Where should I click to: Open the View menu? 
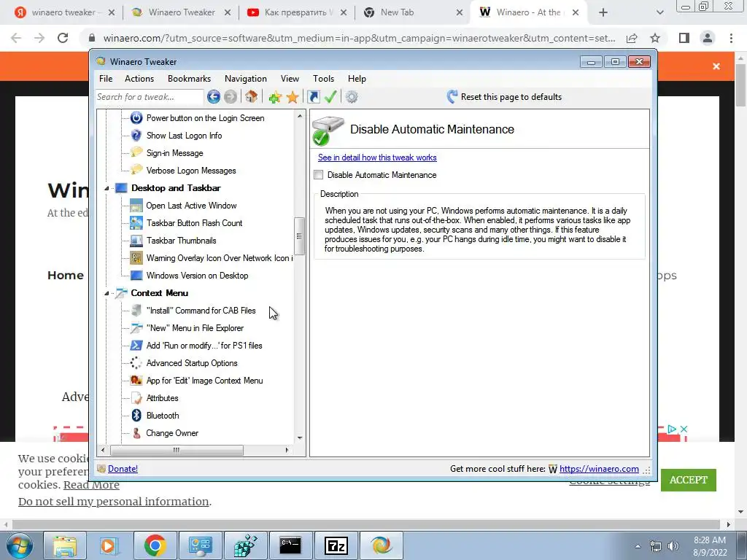coord(290,79)
